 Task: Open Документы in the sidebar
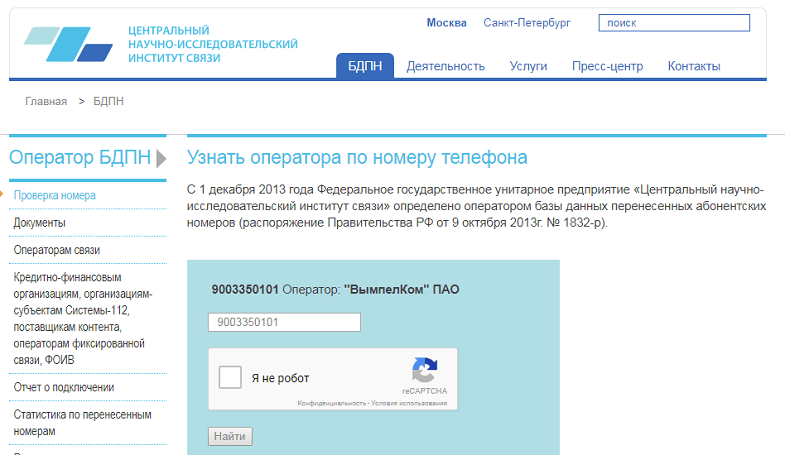coord(40,223)
